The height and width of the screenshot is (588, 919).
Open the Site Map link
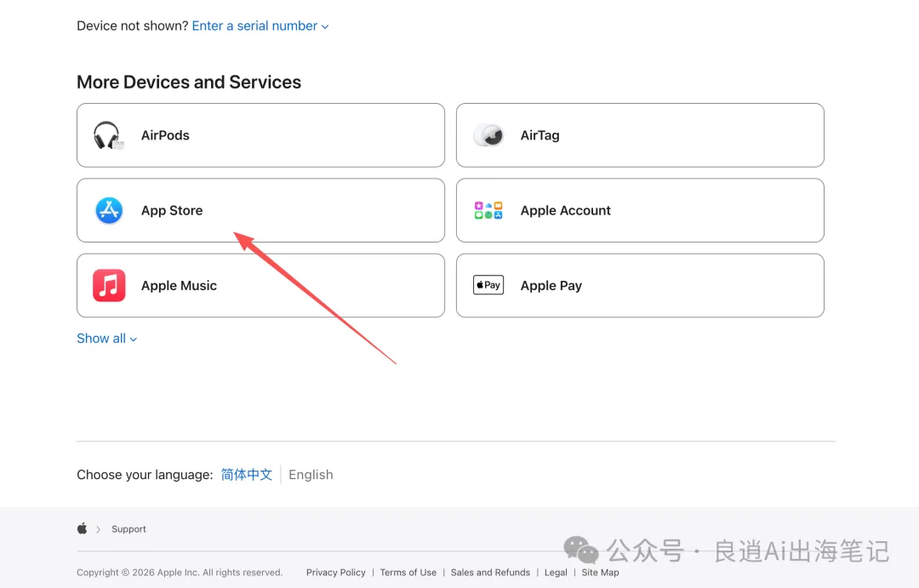tap(600, 572)
